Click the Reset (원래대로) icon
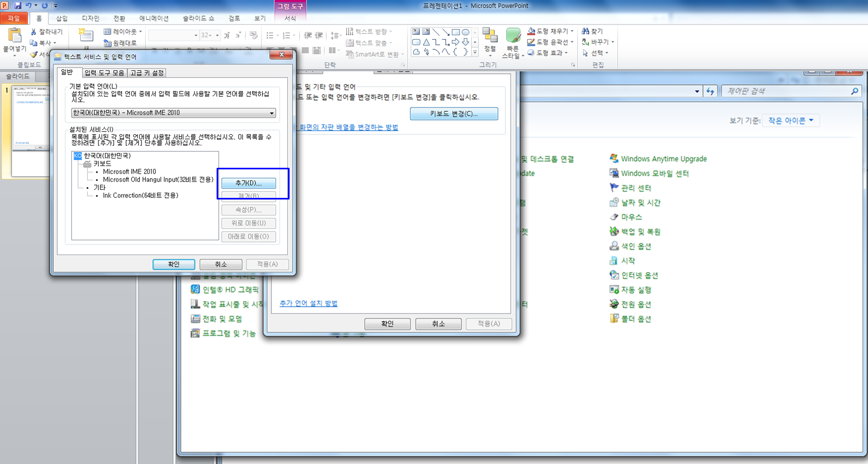The height and width of the screenshot is (464, 868). point(107,43)
